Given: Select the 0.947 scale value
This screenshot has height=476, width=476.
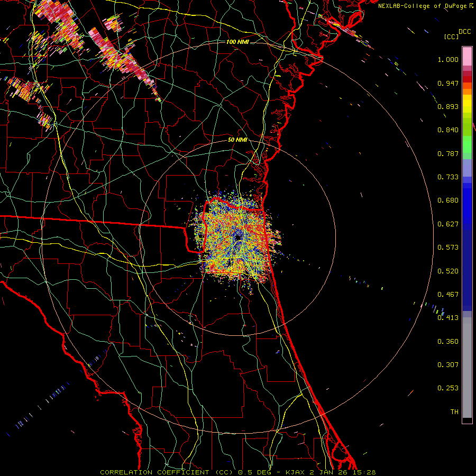Looking at the screenshot, I should tap(448, 83).
